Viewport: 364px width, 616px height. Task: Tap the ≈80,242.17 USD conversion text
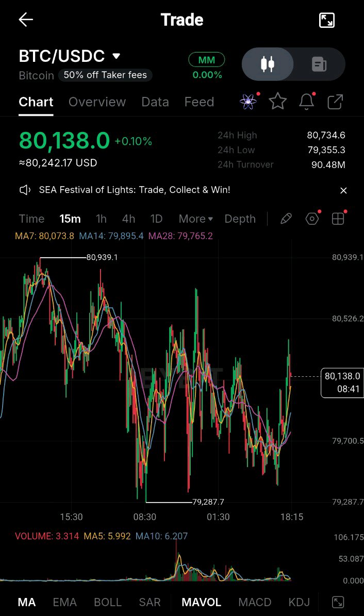(x=58, y=163)
